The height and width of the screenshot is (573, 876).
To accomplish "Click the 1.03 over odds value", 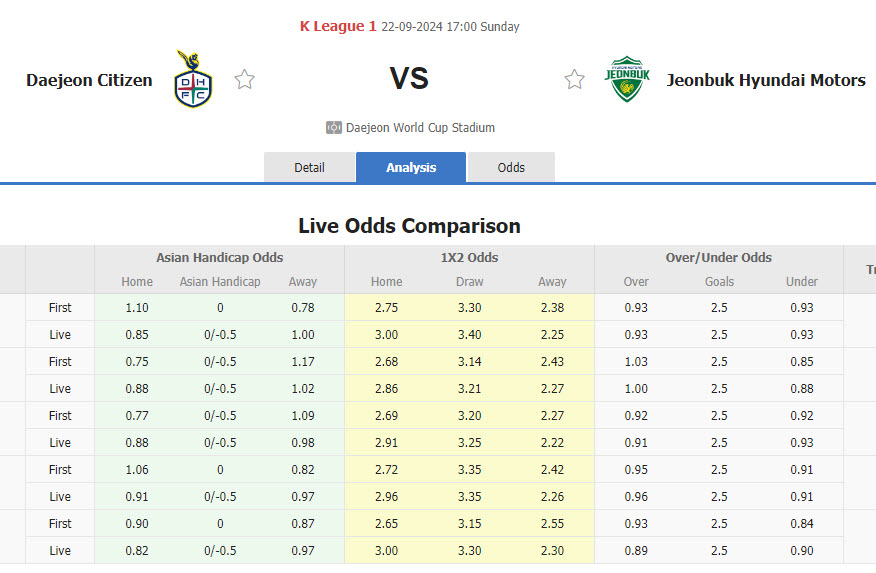I will point(636,361).
